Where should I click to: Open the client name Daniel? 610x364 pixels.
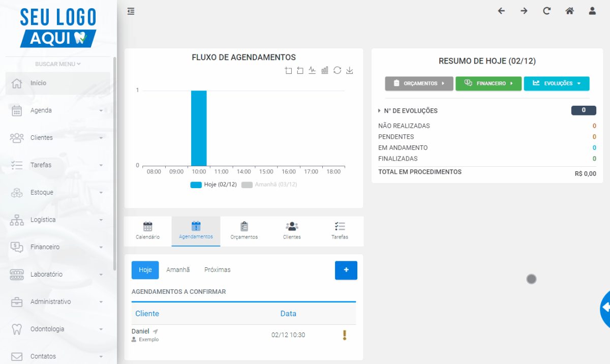tap(140, 331)
